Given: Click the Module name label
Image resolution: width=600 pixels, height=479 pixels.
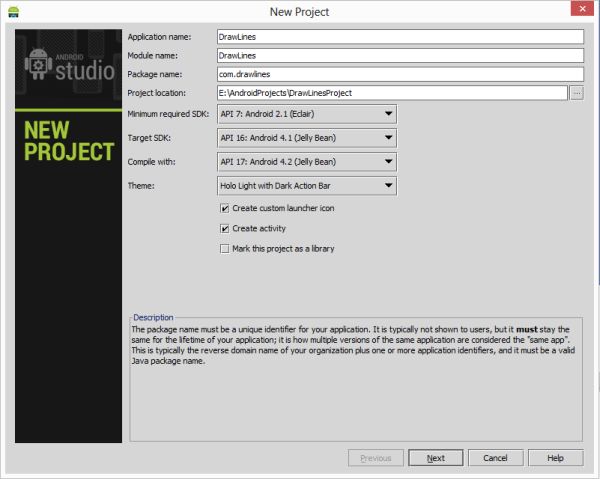Looking at the screenshot, I should click(152, 56).
